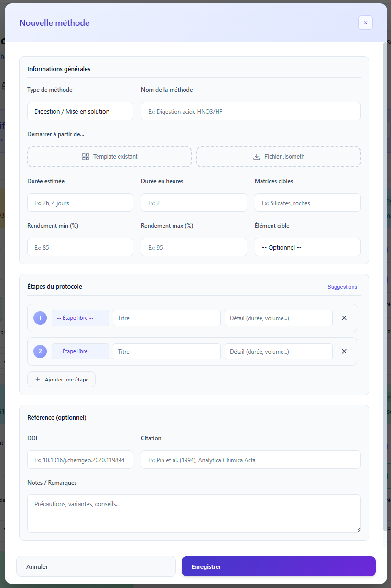Focus the Nom de la méthode field

(250, 111)
